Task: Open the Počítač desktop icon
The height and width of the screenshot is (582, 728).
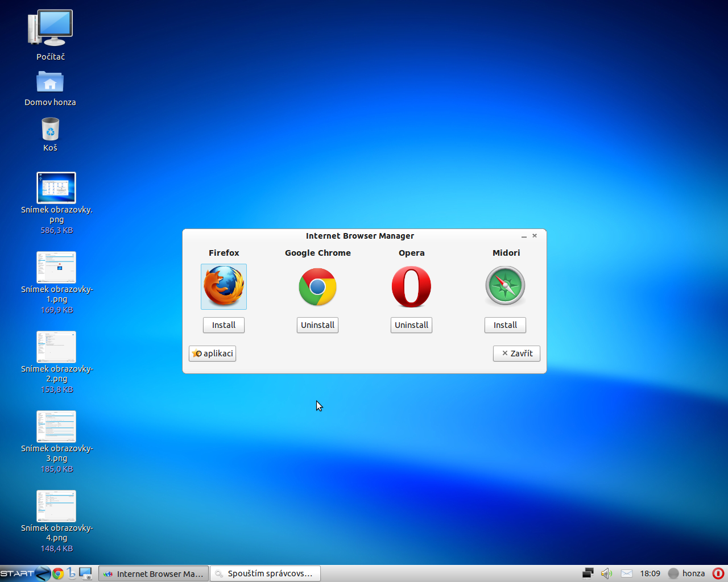Action: click(x=51, y=35)
